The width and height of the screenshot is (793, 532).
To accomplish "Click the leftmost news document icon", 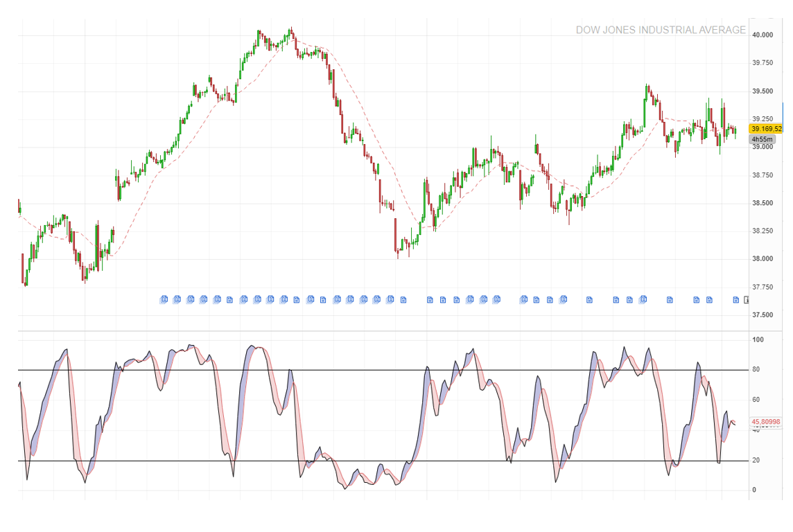I will point(164,300).
